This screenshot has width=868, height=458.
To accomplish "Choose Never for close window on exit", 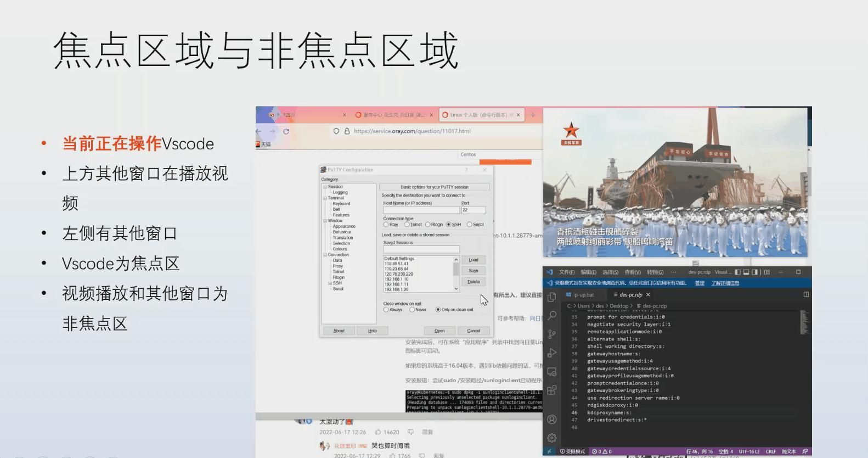I will pyautogui.click(x=412, y=310).
